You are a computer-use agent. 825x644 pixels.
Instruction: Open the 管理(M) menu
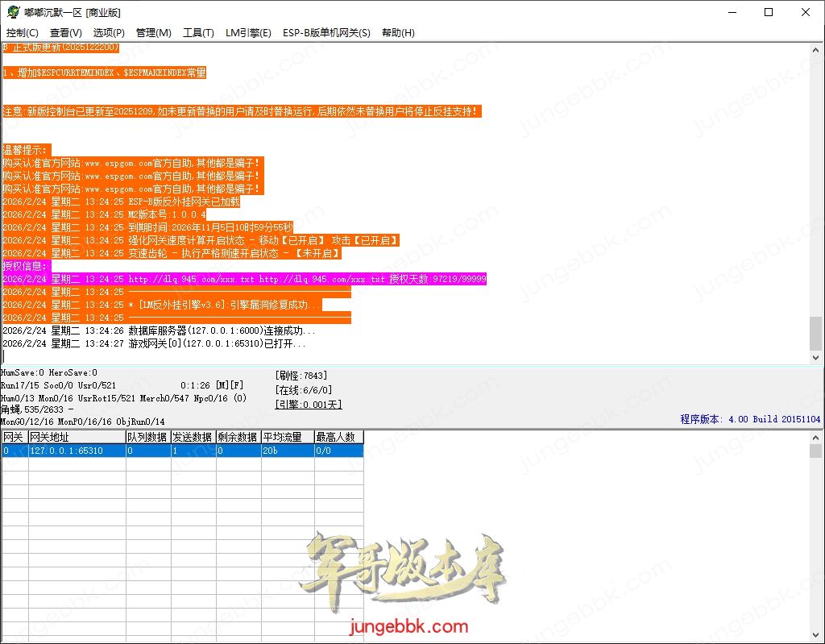153,33
